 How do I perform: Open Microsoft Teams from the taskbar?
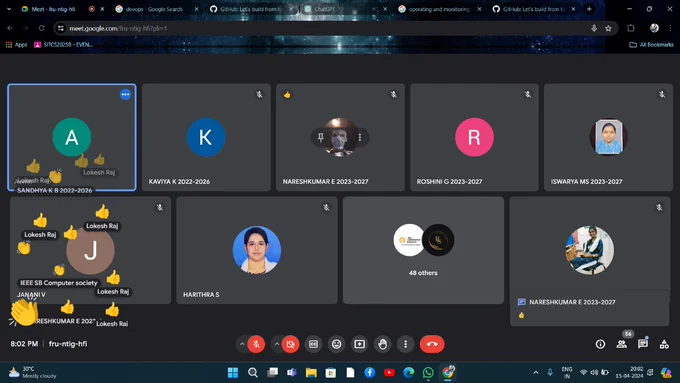pos(291,373)
